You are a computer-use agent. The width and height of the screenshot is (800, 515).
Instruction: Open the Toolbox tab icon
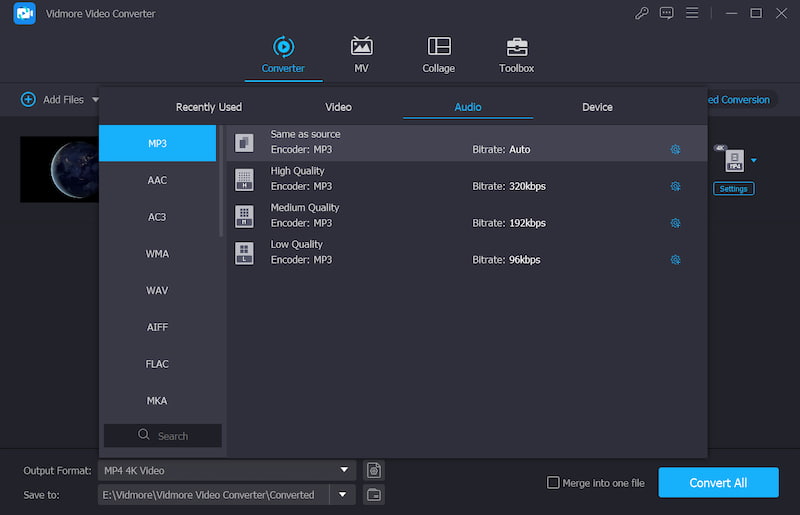pyautogui.click(x=516, y=47)
